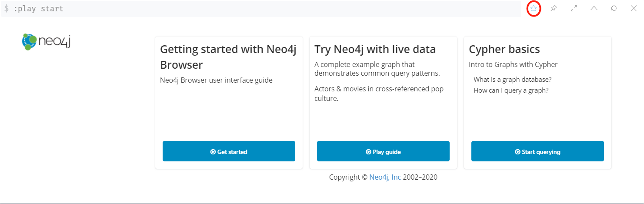The width and height of the screenshot is (644, 204).
Task: Click play icon inside Get started button
Action: coord(213,152)
